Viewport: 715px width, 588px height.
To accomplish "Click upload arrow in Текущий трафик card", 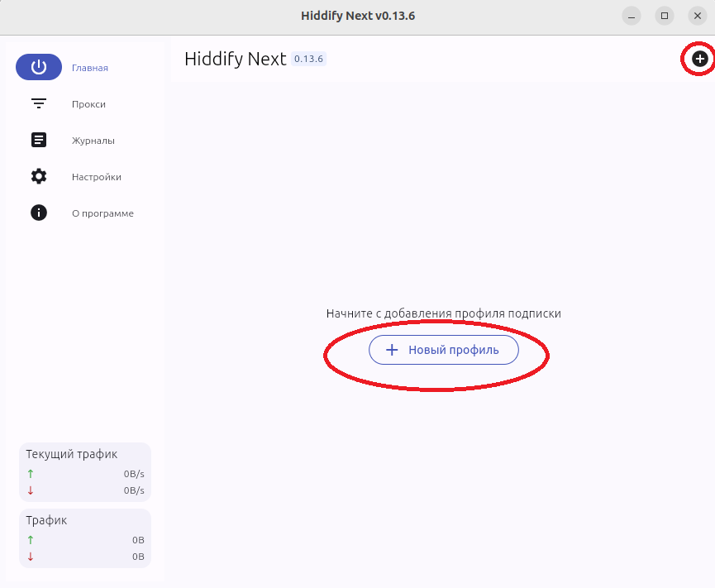I will click(31, 474).
